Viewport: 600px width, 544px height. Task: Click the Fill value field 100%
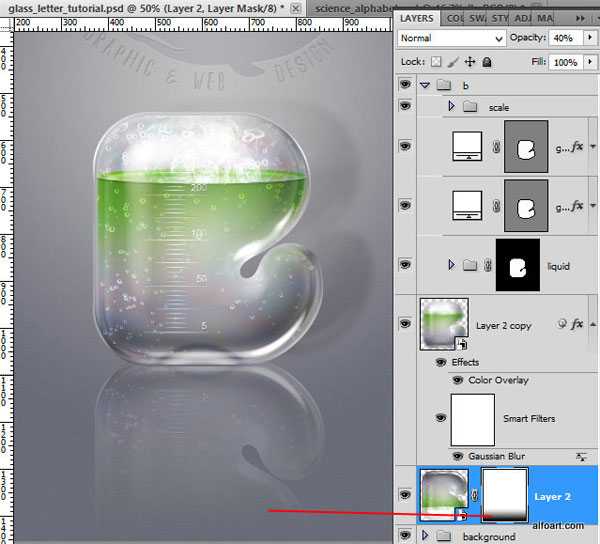[x=566, y=62]
